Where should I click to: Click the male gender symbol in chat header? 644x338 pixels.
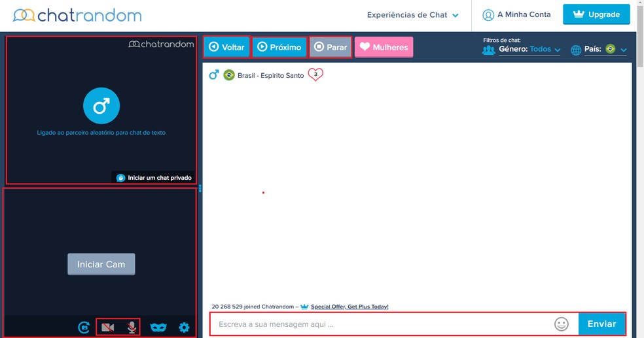(213, 75)
